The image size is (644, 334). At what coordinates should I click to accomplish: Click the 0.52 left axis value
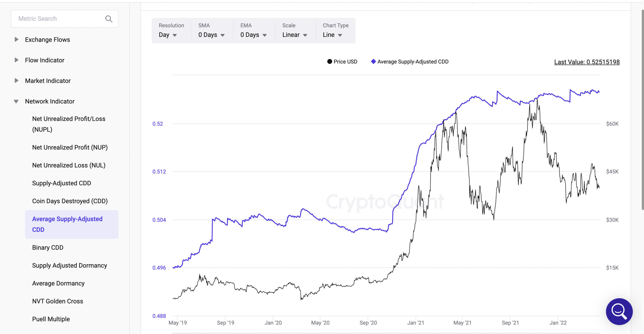tap(157, 124)
